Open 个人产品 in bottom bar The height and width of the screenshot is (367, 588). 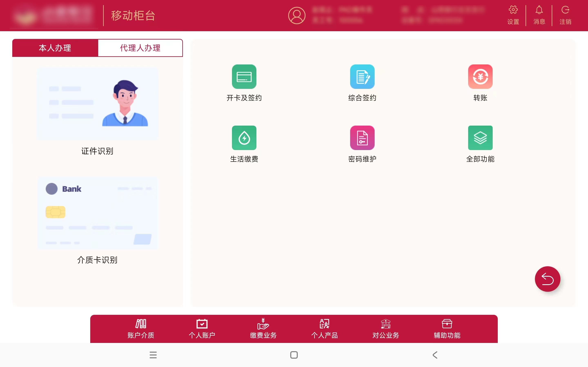click(324, 328)
